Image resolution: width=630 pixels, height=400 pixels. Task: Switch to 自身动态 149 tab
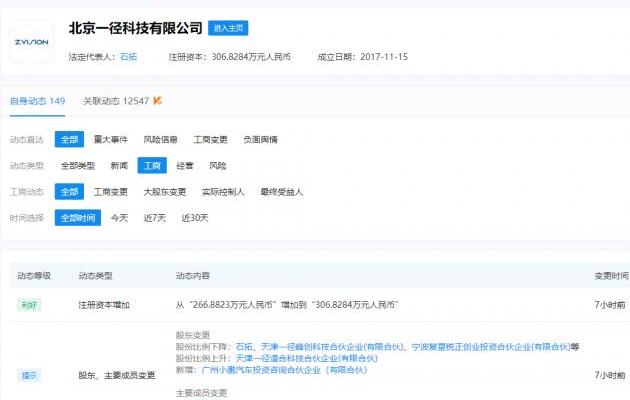[x=37, y=101]
